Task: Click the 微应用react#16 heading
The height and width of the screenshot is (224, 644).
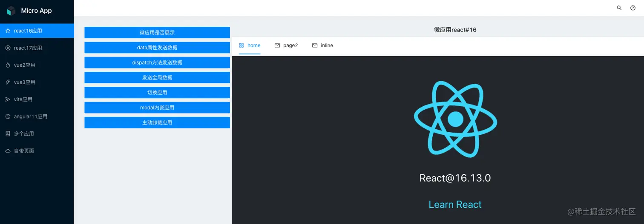Action: click(455, 30)
